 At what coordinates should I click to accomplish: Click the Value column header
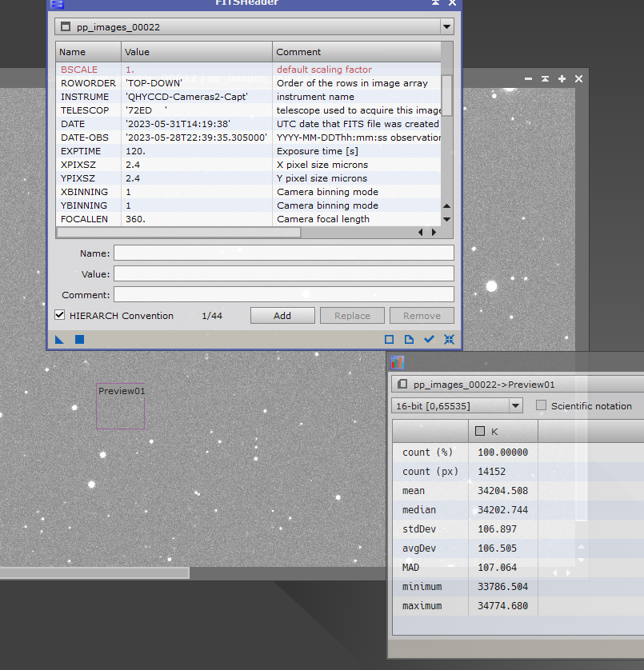197,52
